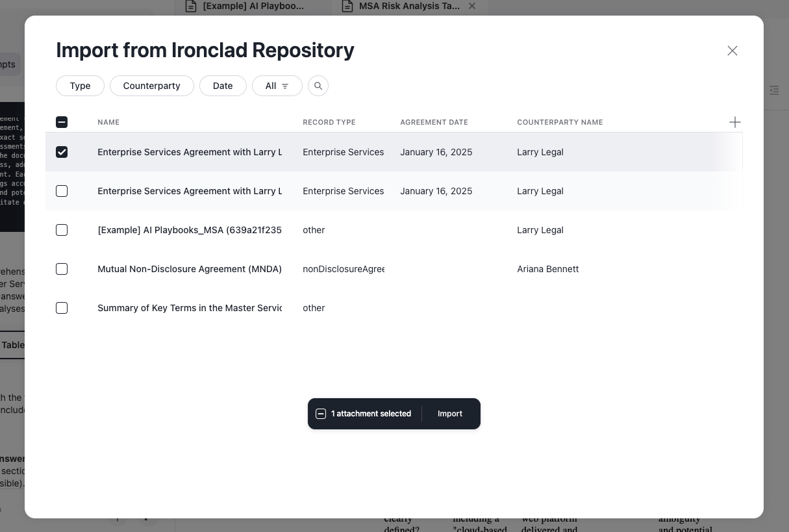Open the All filter dropdown
This screenshot has width=789, height=532.
point(277,86)
